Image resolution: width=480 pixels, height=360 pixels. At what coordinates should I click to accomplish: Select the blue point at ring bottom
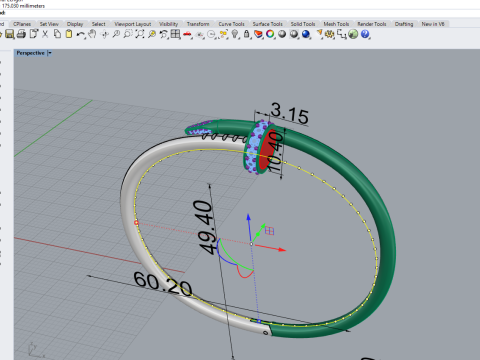pyautogui.click(x=259, y=321)
